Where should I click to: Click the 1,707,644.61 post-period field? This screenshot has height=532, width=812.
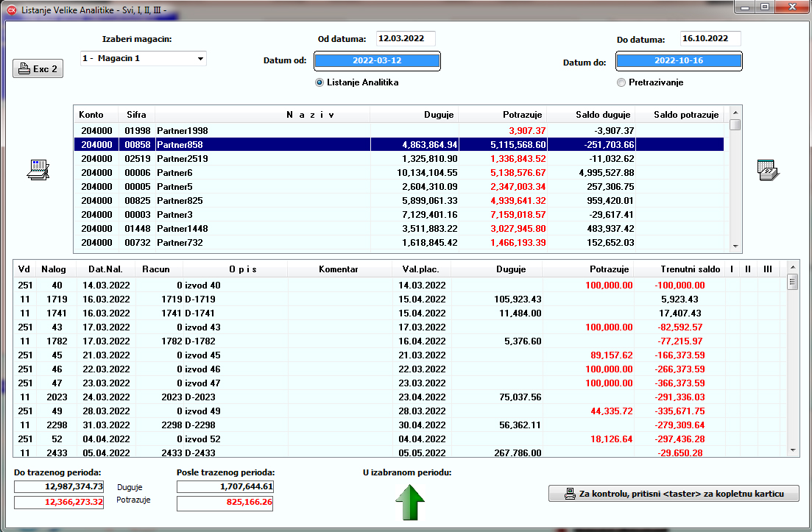[225, 486]
